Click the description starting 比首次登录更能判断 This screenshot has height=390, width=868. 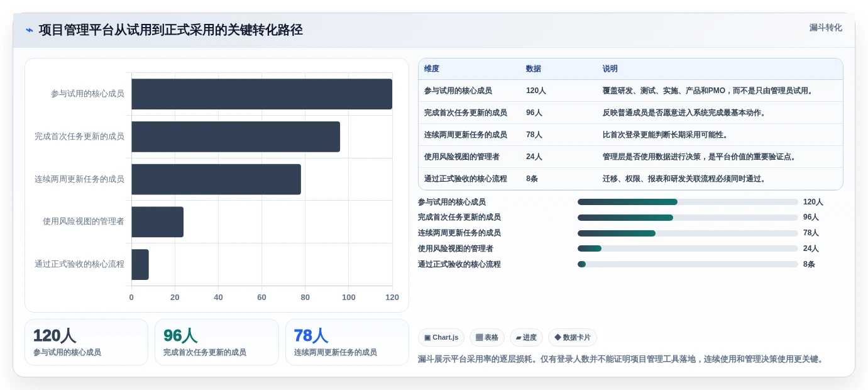point(666,135)
